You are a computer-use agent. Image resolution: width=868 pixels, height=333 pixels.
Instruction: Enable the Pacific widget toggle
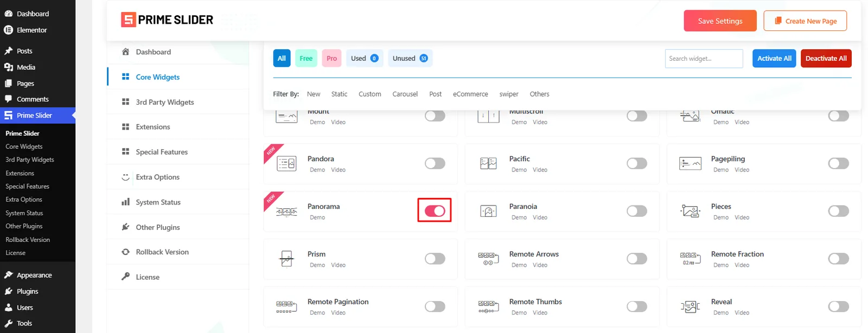[637, 163]
